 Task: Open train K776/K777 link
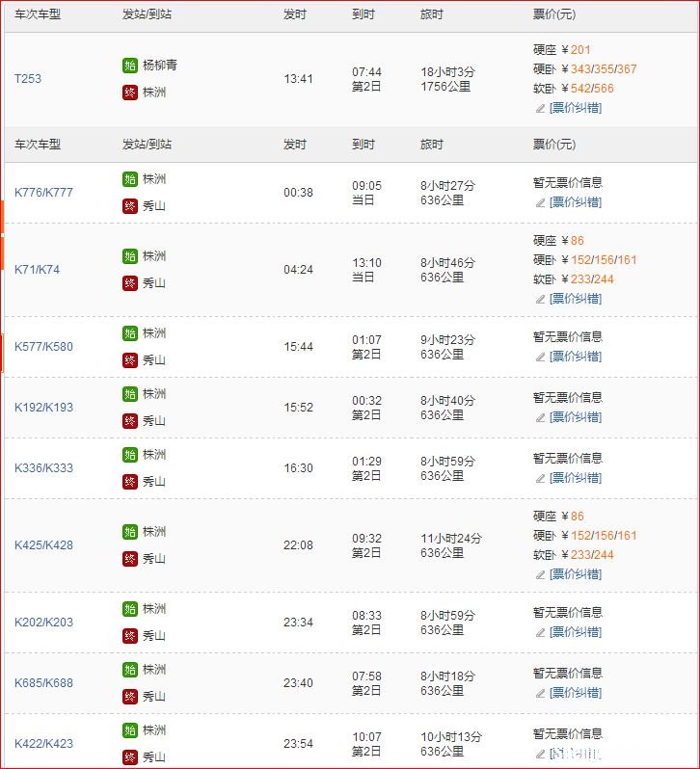43,193
